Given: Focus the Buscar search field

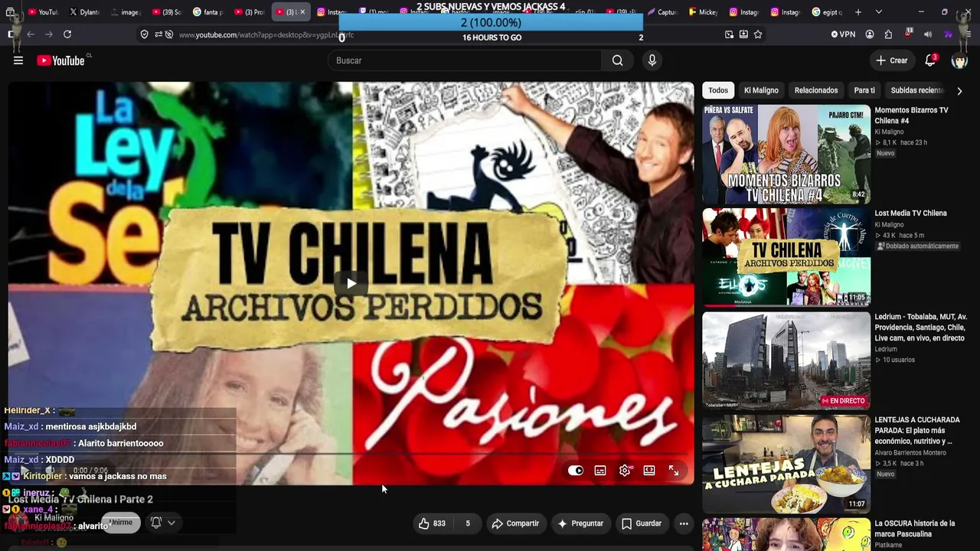Looking at the screenshot, I should 464,60.
